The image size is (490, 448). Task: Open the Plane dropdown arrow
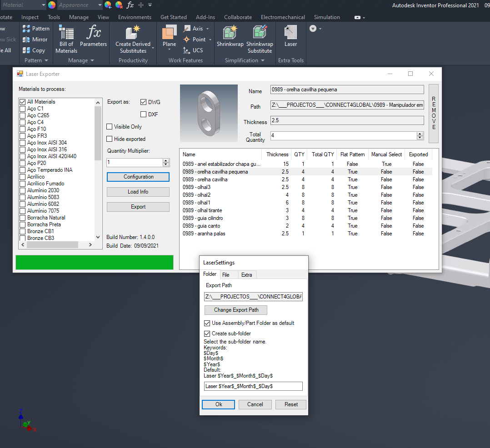pyautogui.click(x=169, y=50)
